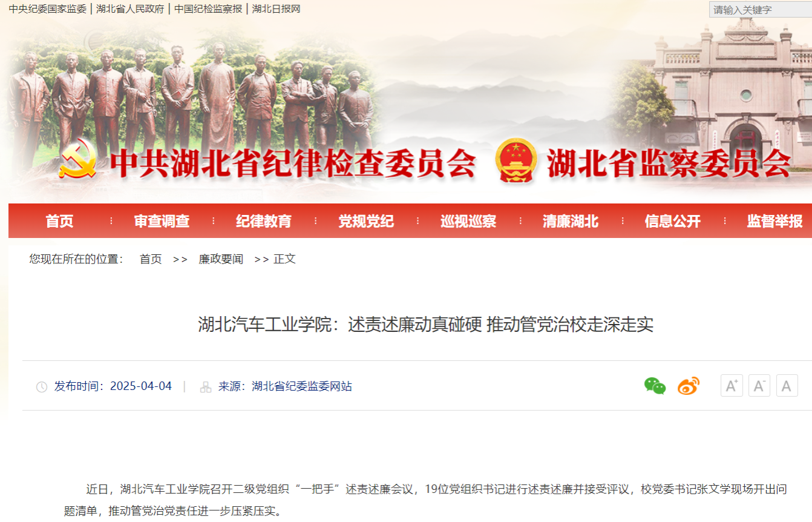The width and height of the screenshot is (812, 522).
Task: Decrease font size with A- icon
Action: click(x=759, y=386)
